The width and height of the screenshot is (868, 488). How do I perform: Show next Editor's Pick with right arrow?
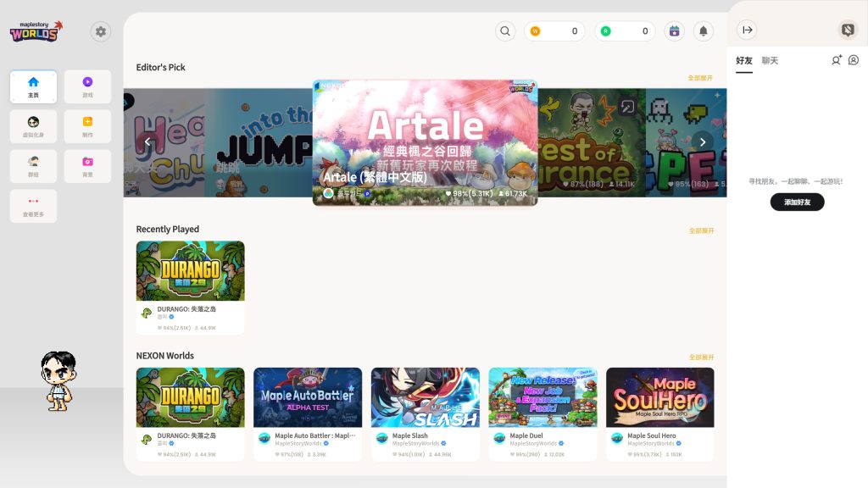[703, 141]
